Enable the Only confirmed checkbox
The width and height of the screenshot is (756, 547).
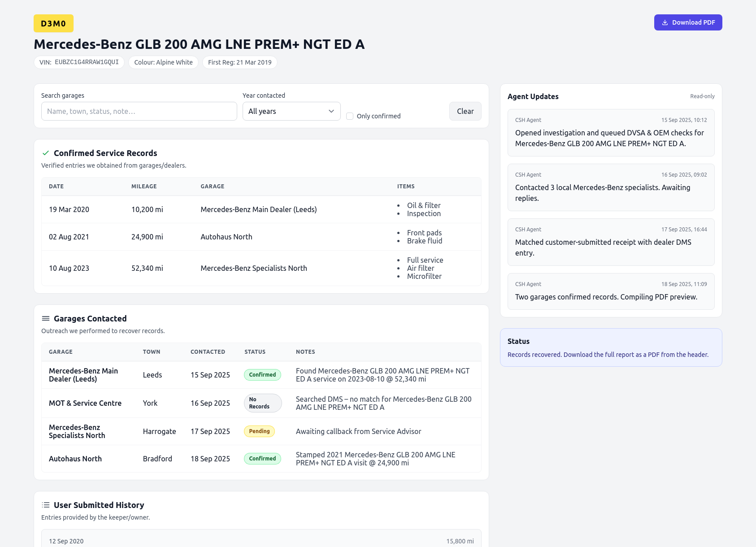(x=350, y=116)
